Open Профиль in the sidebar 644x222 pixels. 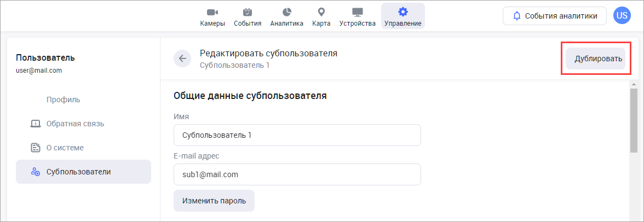tap(64, 100)
